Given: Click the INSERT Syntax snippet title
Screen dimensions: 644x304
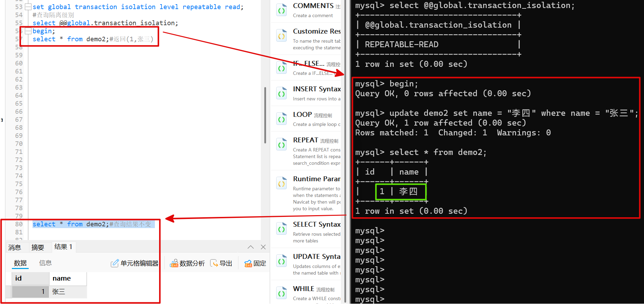Looking at the screenshot, I should (x=317, y=89).
